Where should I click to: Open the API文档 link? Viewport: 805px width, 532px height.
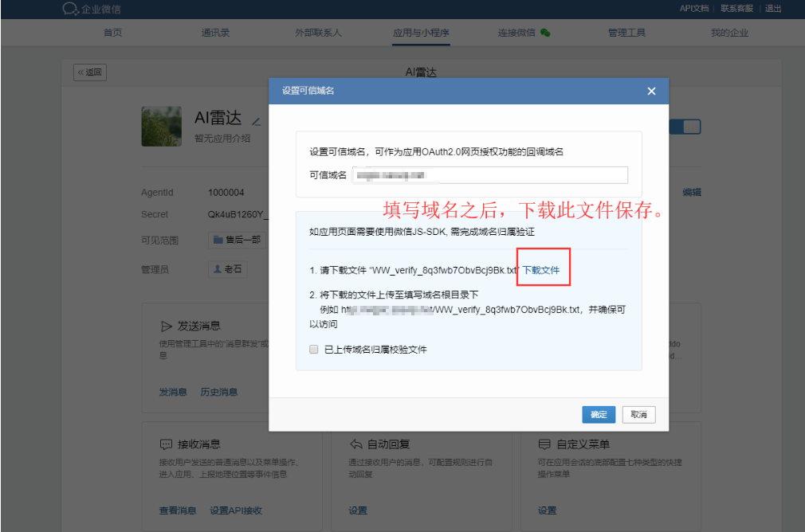[694, 8]
